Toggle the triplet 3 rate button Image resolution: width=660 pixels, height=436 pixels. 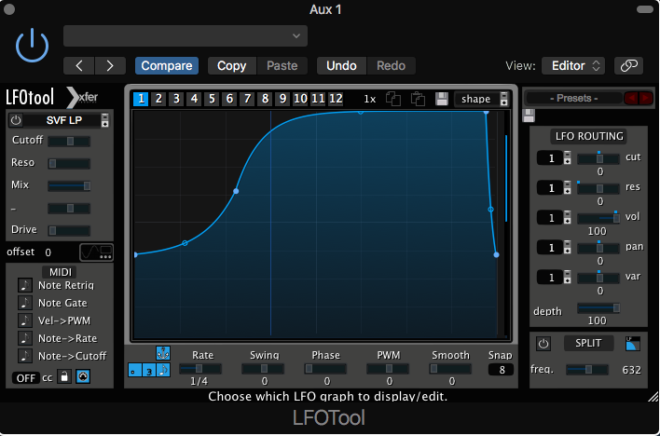coord(149,370)
